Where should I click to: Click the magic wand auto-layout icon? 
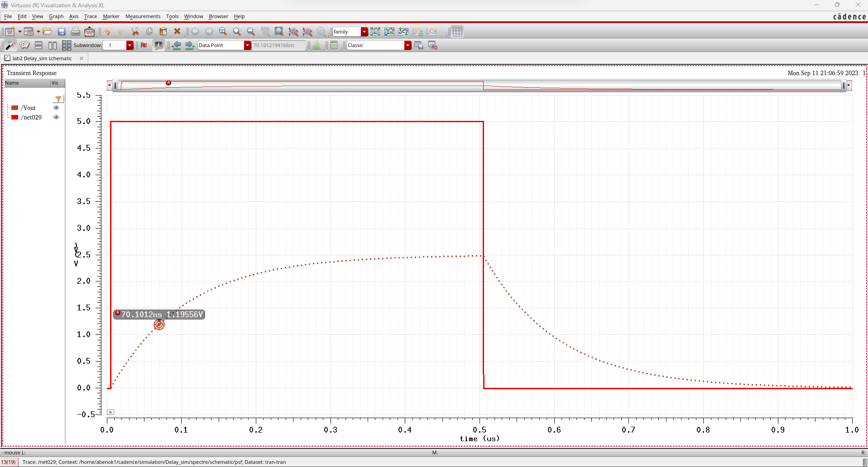point(10,45)
